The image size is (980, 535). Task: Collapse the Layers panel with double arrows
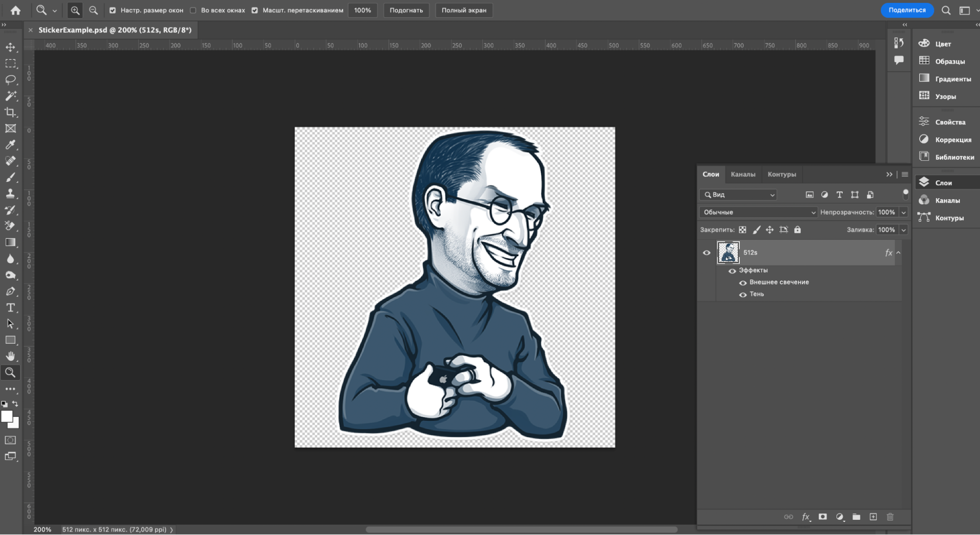tap(889, 174)
